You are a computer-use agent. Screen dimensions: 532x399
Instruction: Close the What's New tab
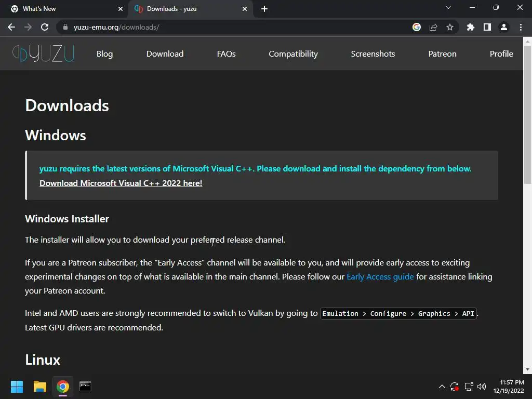click(x=121, y=9)
